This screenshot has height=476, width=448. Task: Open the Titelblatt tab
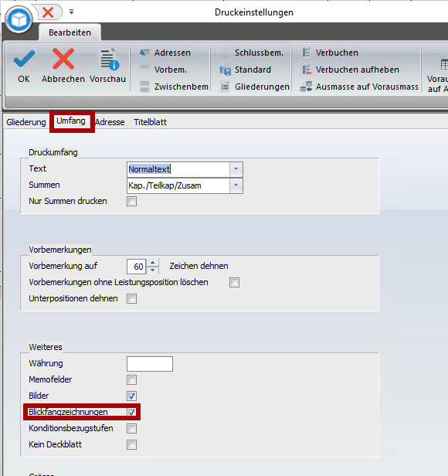(151, 122)
